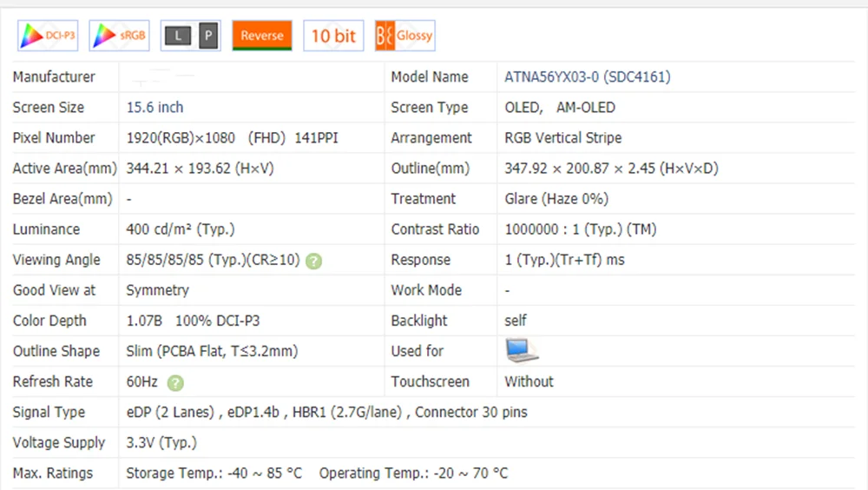
Task: Select luminance 400 cd/m² (Typ.)
Action: (181, 229)
